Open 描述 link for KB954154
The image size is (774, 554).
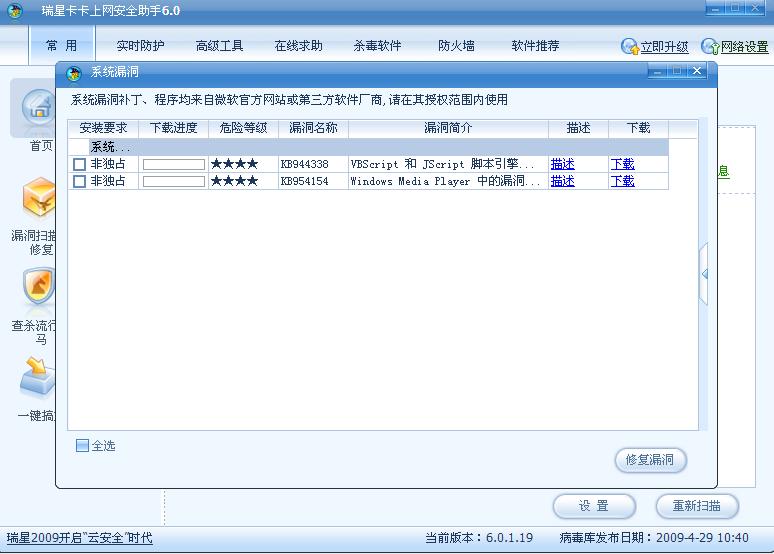pos(563,181)
